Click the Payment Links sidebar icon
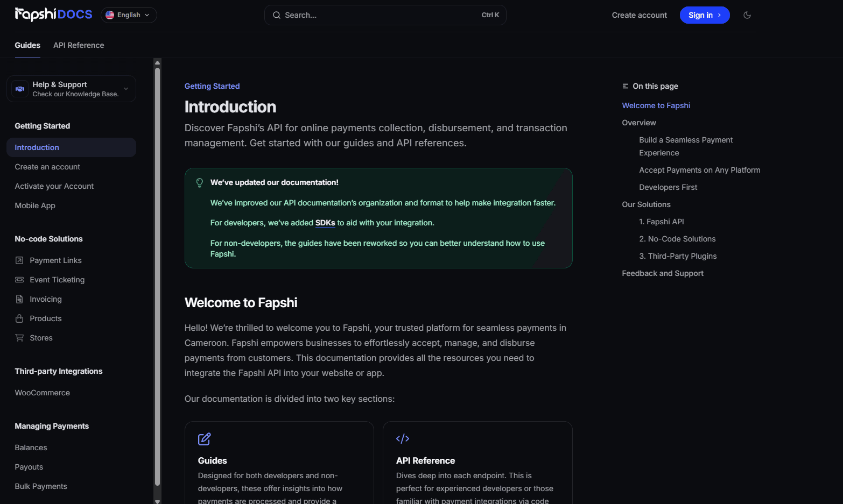 coord(19,260)
